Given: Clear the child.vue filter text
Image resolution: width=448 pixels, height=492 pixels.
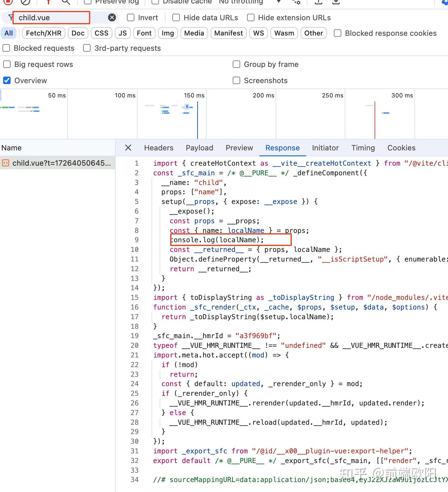Looking at the screenshot, I should (x=112, y=18).
